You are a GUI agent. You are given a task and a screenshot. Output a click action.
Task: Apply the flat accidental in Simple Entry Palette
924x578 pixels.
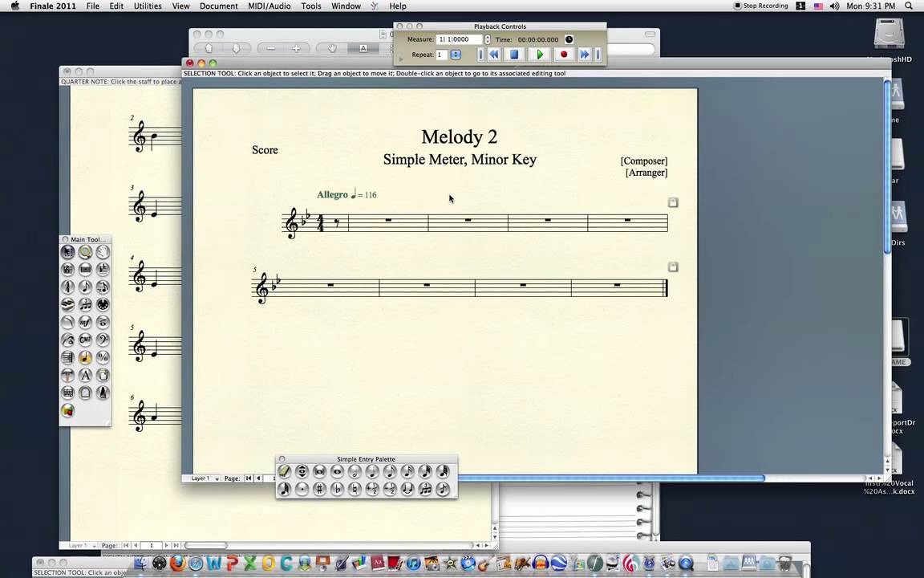pyautogui.click(x=337, y=489)
